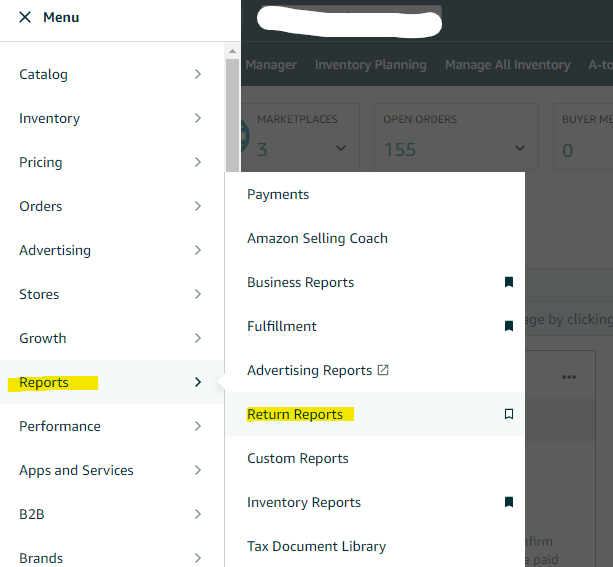Viewport: 613px width, 567px height.
Task: Open Return Reports
Action: click(x=295, y=414)
